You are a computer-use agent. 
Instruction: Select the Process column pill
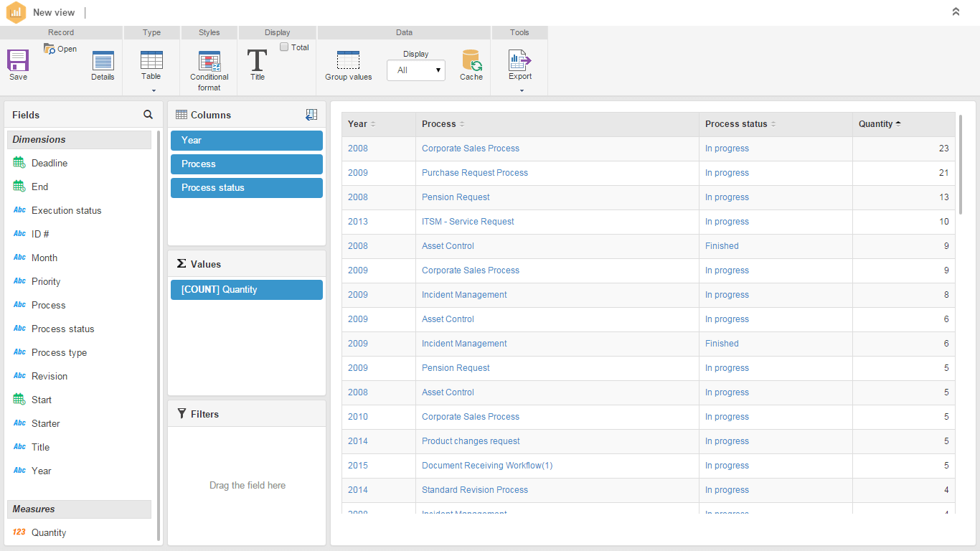[247, 164]
